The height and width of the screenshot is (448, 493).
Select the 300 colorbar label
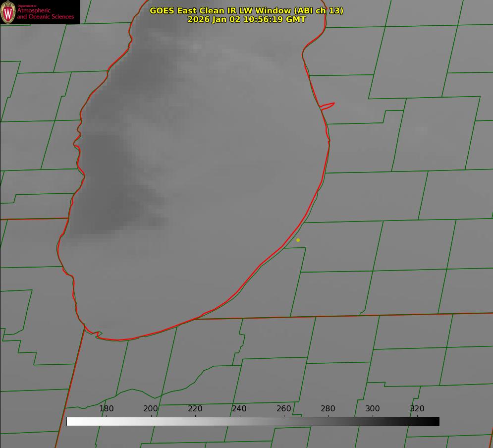click(372, 408)
